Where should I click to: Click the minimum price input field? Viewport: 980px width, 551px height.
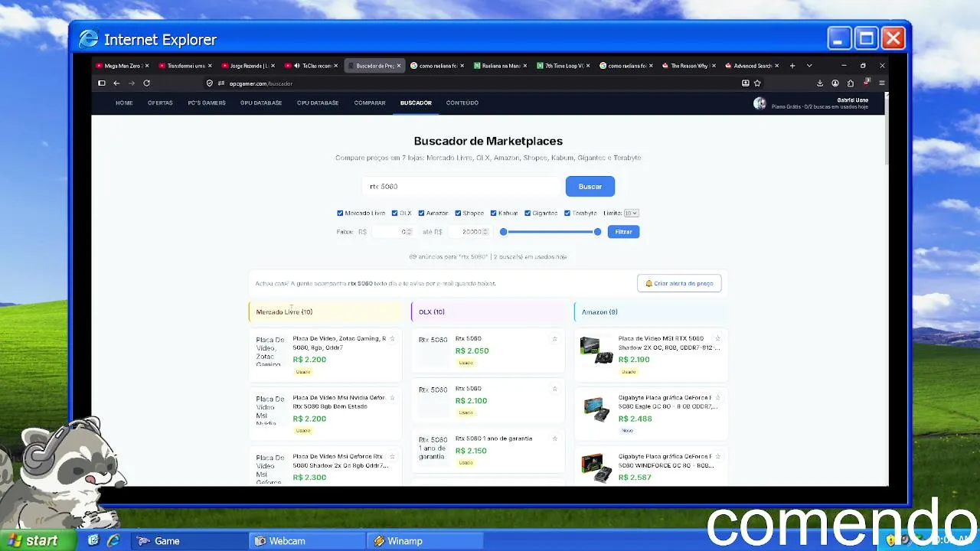392,232
